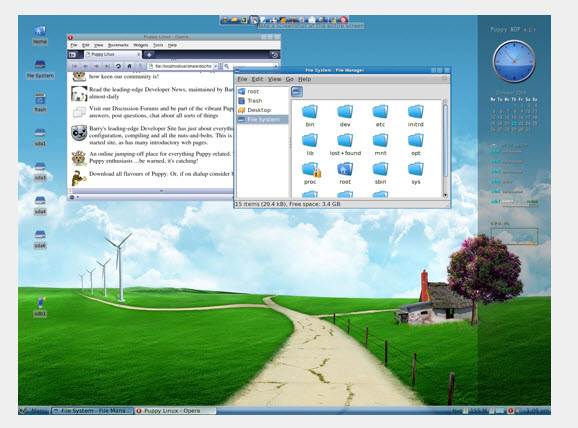Open Opera's Bookmarks menu
The width and height of the screenshot is (578, 428).
118,45
